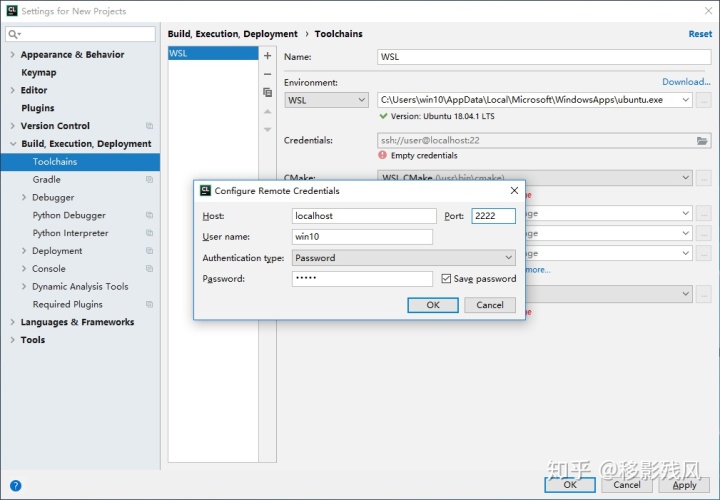Click project-level icon beside Gradle
This screenshot has width=720, height=500.
149,180
